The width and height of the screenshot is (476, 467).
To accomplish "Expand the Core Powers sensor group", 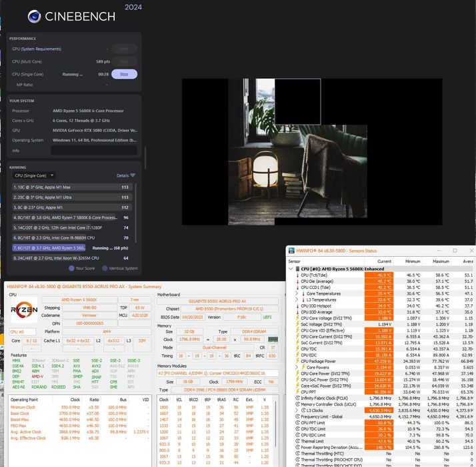I will tap(297, 368).
